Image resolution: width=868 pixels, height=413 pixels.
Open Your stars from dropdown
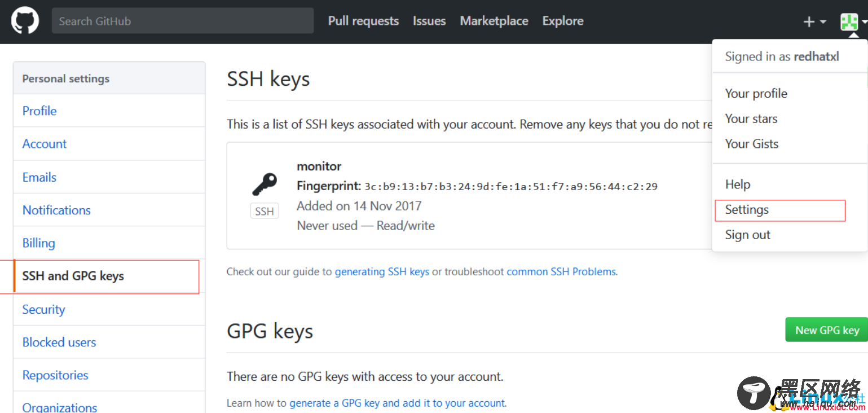pyautogui.click(x=751, y=118)
